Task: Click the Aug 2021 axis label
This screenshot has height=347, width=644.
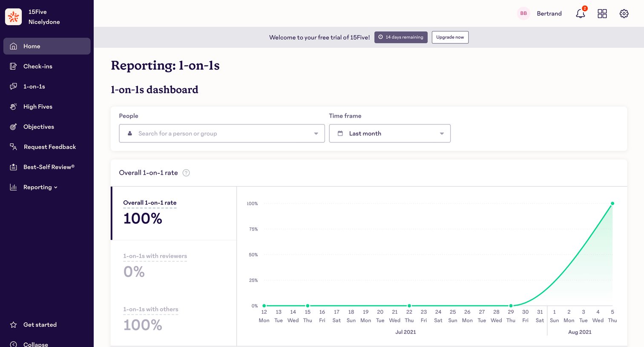Action: pos(580,332)
